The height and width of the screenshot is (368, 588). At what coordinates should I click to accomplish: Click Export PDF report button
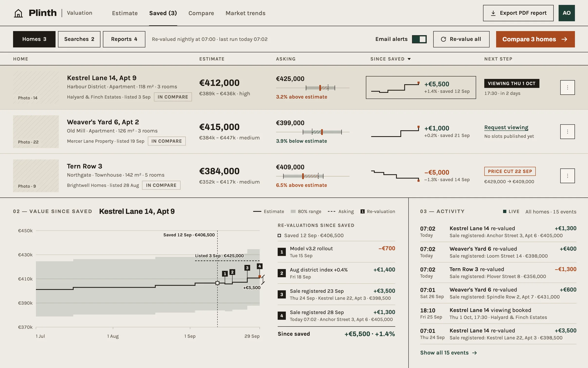pos(518,13)
